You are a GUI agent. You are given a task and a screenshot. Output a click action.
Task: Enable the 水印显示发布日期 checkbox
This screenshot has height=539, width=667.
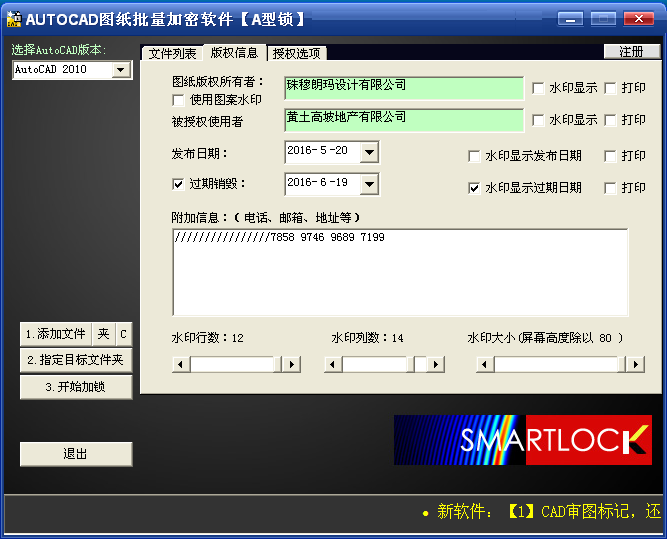point(474,156)
